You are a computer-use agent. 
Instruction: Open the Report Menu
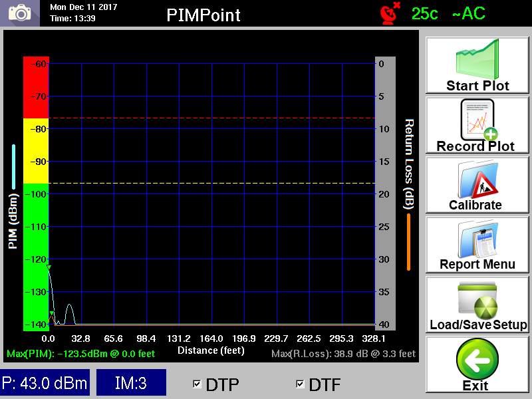(477, 245)
